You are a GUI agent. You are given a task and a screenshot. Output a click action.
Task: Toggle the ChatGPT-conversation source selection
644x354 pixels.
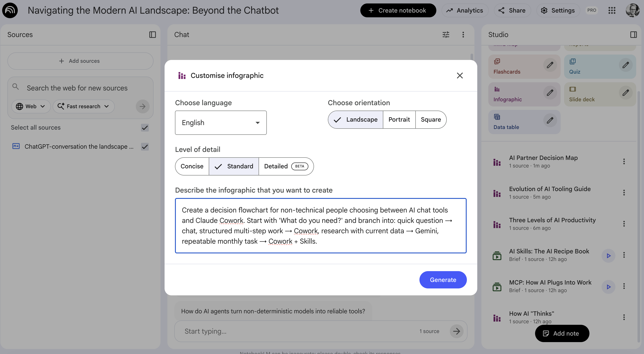(x=145, y=147)
